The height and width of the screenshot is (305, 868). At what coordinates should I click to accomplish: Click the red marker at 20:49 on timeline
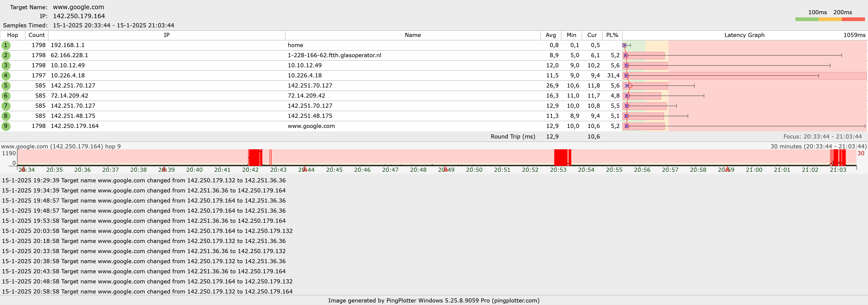point(446,169)
